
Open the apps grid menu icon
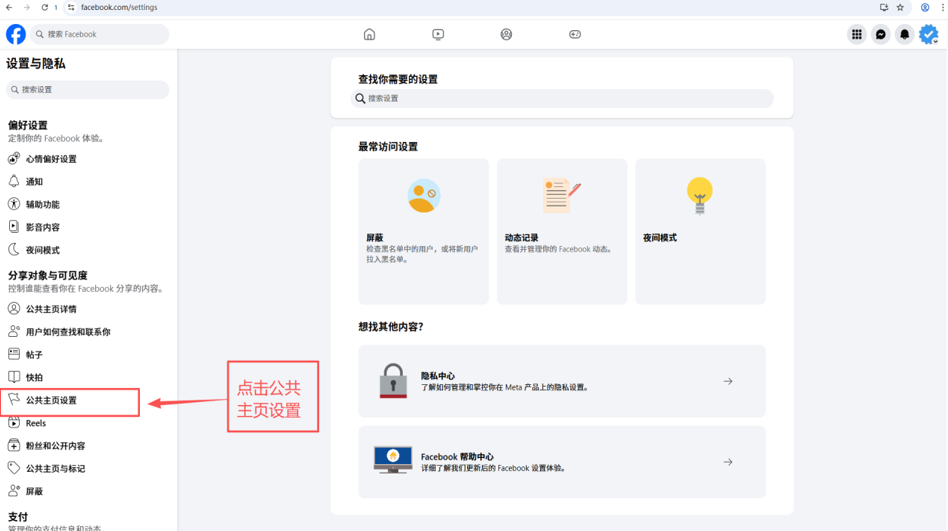pos(857,34)
